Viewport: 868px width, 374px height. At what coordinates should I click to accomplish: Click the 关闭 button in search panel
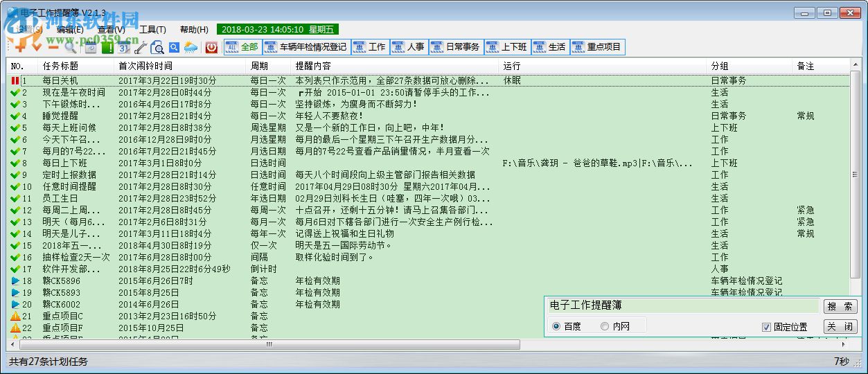(840, 326)
